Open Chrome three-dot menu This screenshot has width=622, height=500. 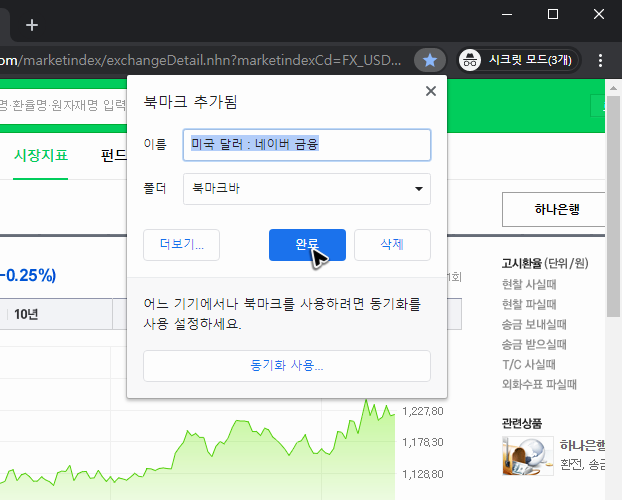tap(600, 61)
